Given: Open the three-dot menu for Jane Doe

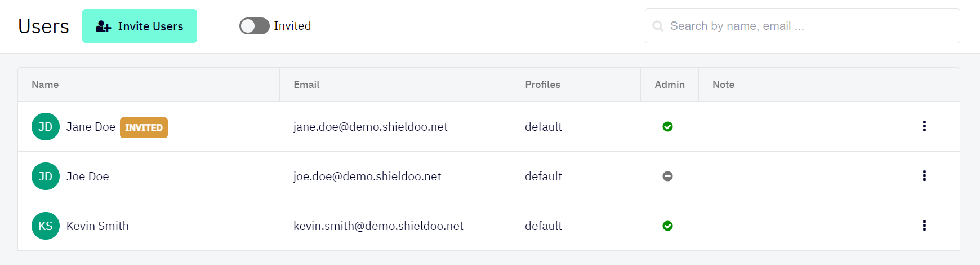Looking at the screenshot, I should pyautogui.click(x=924, y=126).
